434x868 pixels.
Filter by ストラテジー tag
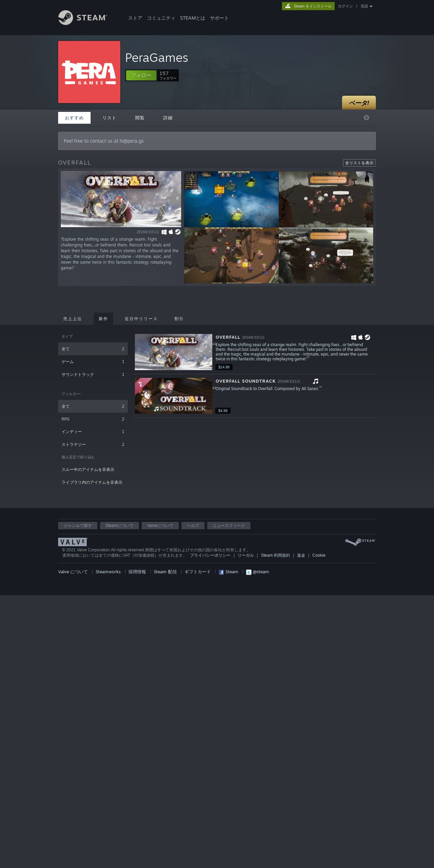pos(93,444)
